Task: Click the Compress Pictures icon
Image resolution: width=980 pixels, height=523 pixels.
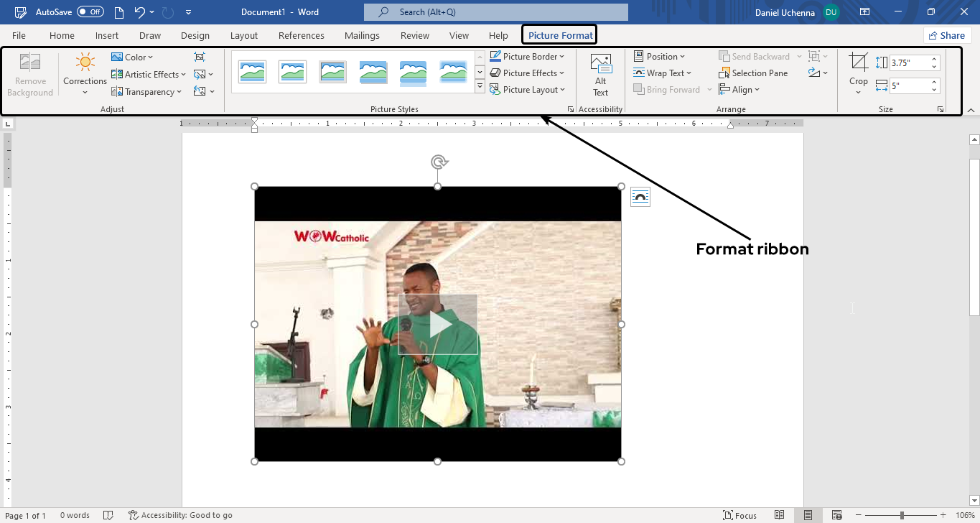Action: [200, 57]
